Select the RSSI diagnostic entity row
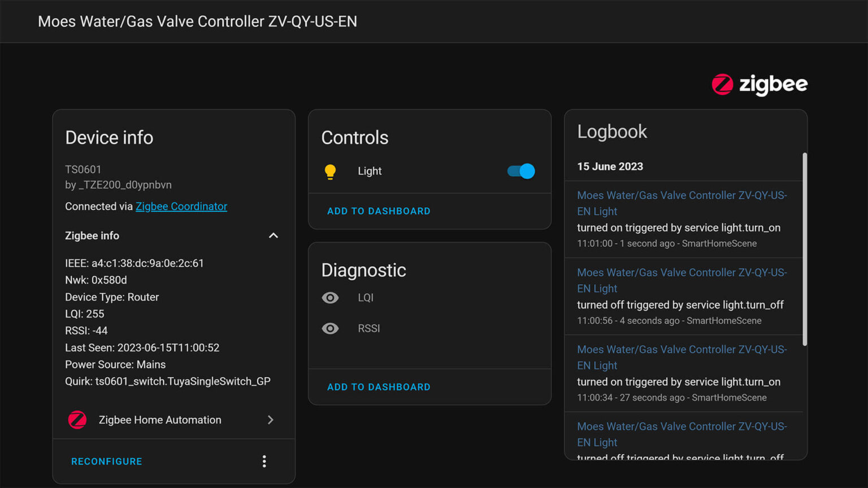The width and height of the screenshot is (868, 488). click(x=368, y=329)
